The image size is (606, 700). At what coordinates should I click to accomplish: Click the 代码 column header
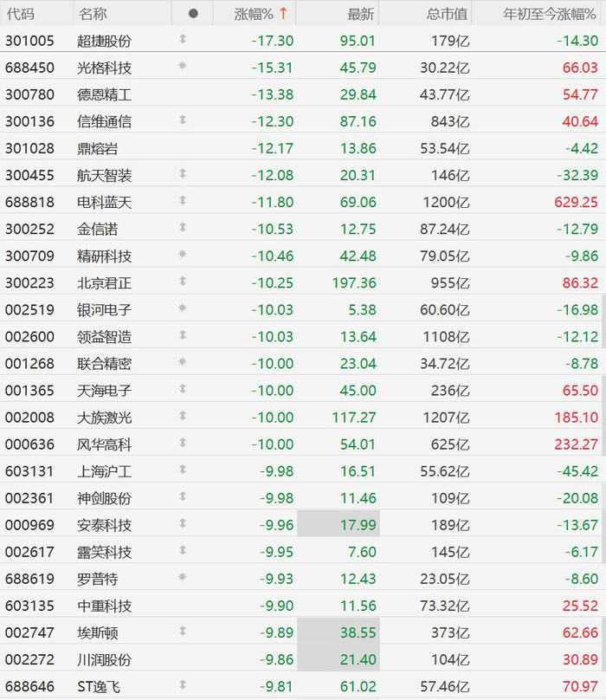tap(21, 14)
